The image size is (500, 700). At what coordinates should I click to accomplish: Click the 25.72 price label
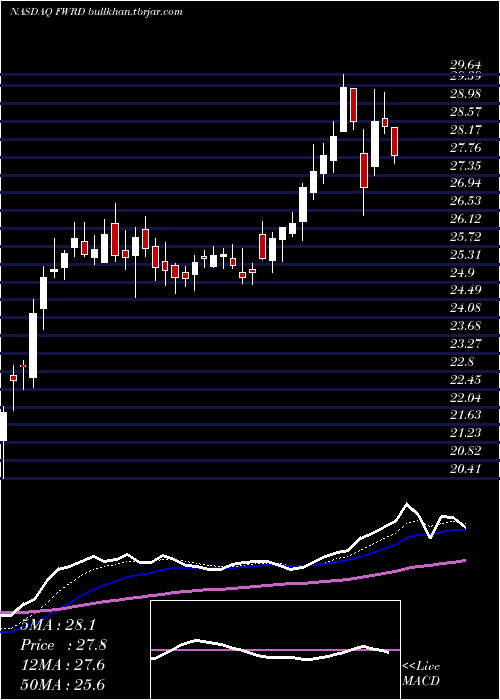(x=465, y=237)
